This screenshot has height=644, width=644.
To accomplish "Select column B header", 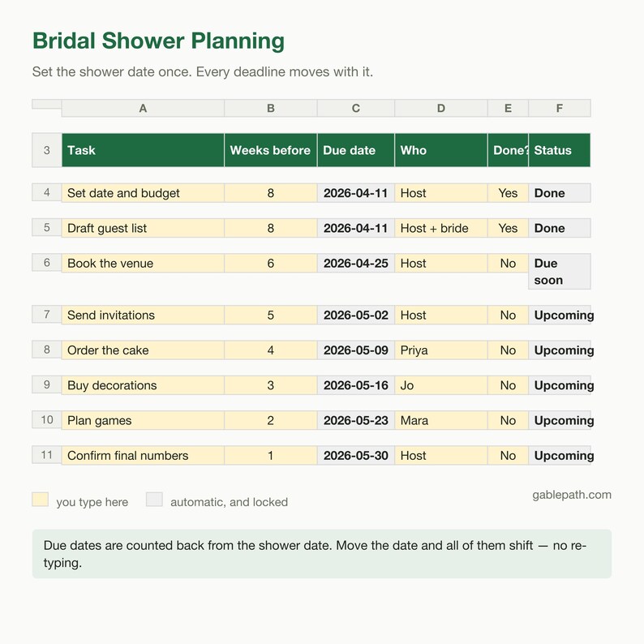I will pos(271,108).
